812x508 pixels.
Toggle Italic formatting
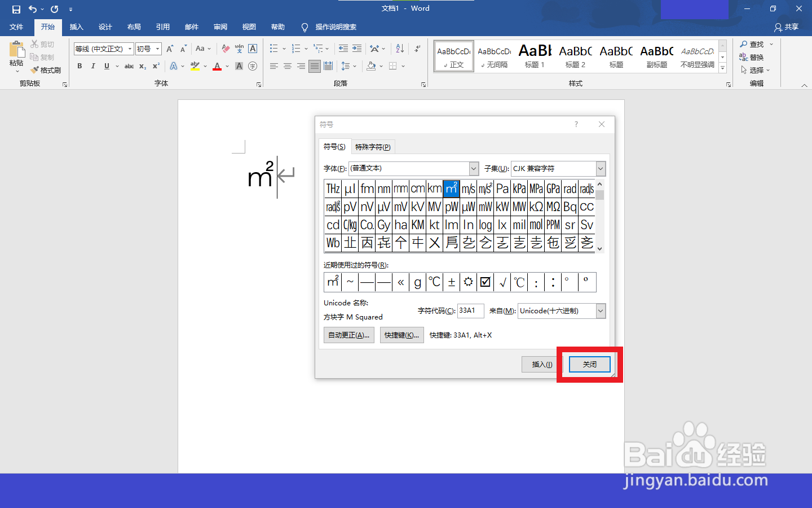(x=93, y=66)
